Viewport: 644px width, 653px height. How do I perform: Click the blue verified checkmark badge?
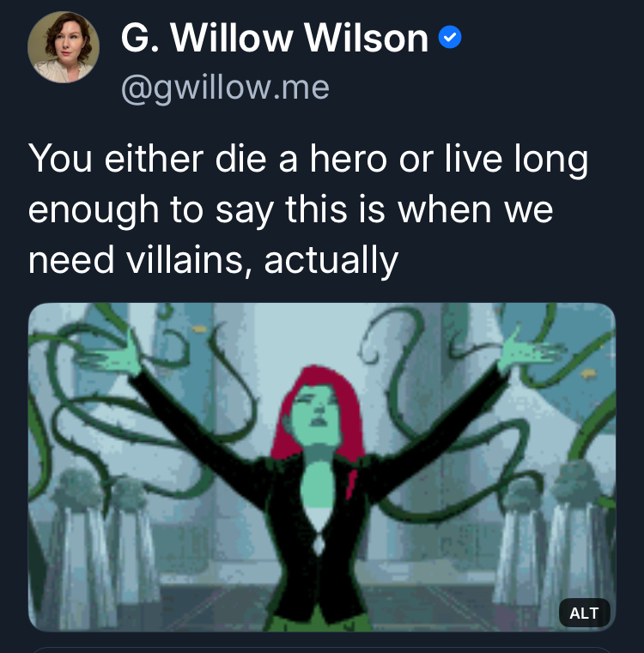[x=450, y=38]
